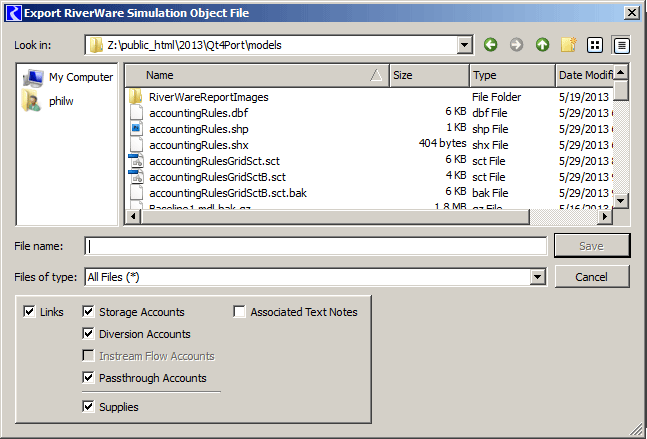Click the bak File type cell
The height and width of the screenshot is (439, 647).
(x=490, y=193)
